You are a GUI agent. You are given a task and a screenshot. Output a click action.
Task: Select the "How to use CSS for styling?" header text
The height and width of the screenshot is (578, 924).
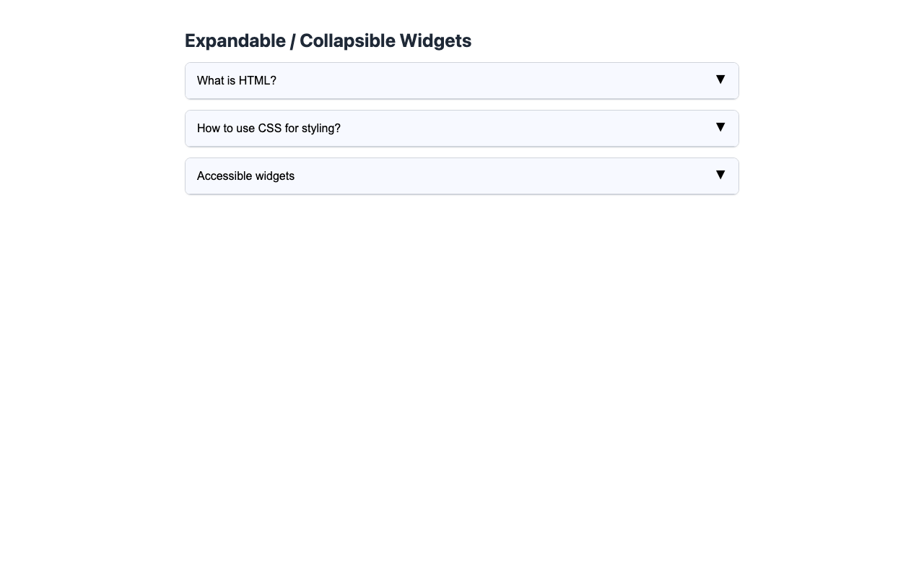(269, 128)
